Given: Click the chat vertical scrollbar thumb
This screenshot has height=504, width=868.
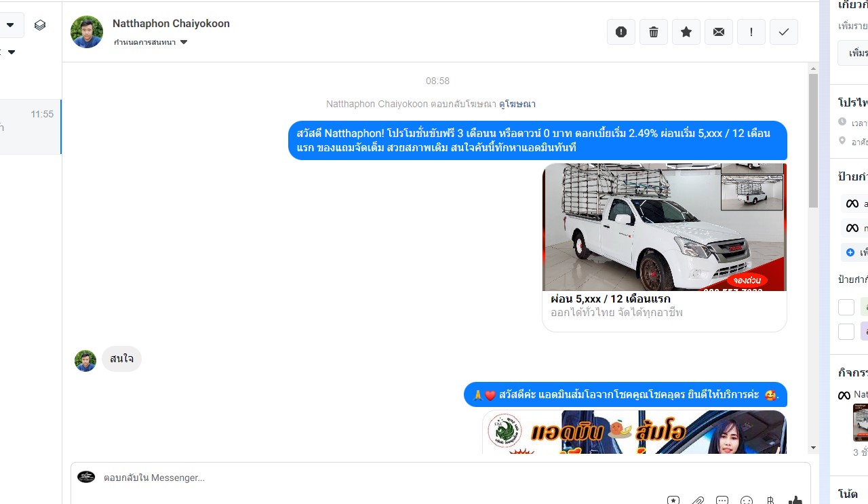Looking at the screenshot, I should (813, 140).
